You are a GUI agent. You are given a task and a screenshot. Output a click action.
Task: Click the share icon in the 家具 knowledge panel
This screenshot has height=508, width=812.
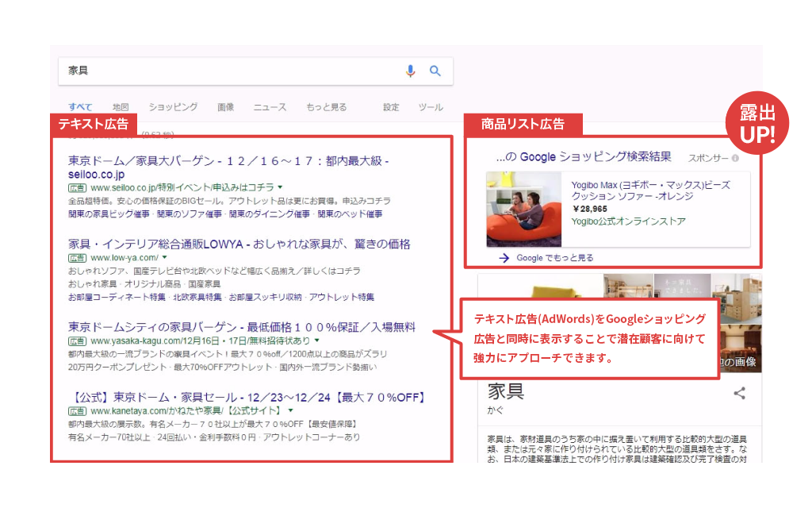pyautogui.click(x=739, y=392)
